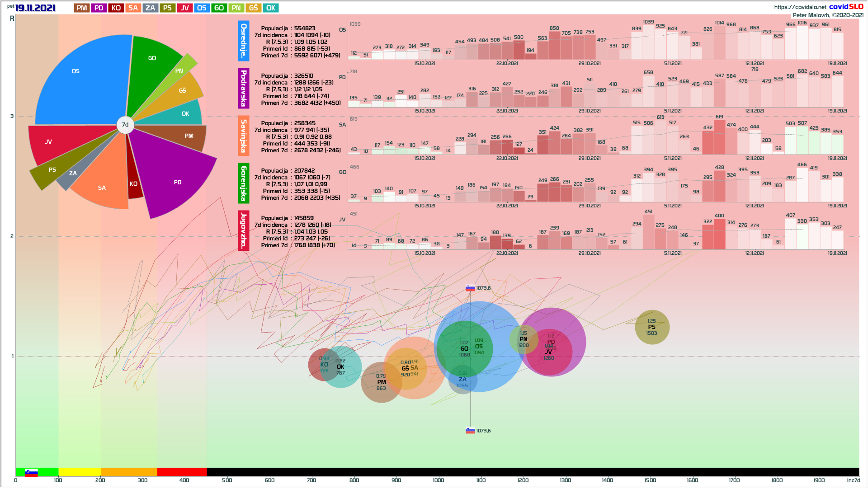868x488 pixels.
Task: Click the Slovenia flag on bottom color bar
Action: click(x=31, y=473)
